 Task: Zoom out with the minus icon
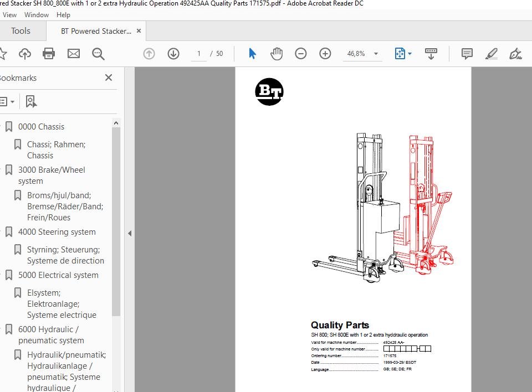(x=300, y=54)
